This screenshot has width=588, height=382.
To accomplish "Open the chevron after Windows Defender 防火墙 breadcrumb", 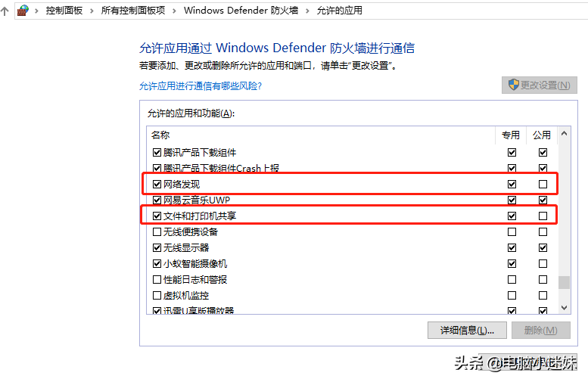I will (307, 11).
